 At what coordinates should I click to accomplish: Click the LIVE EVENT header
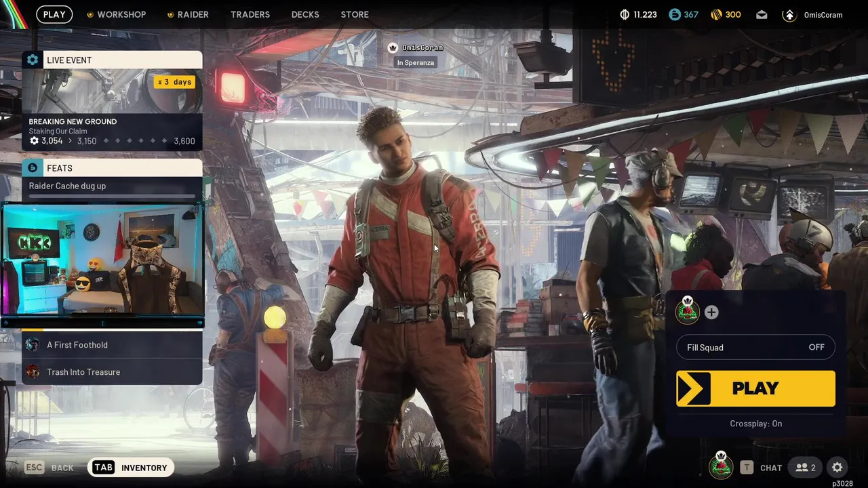click(x=112, y=60)
